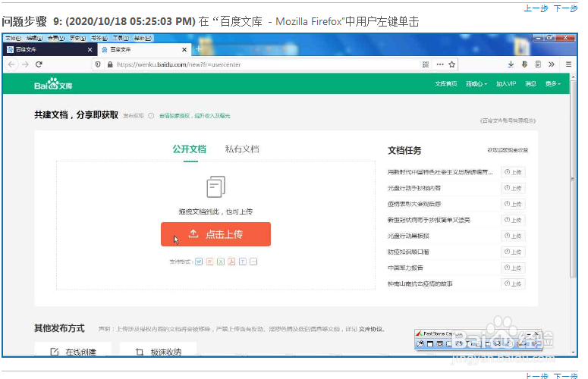Click the PDF format icon
This screenshot has width=588, height=379.
point(231,262)
